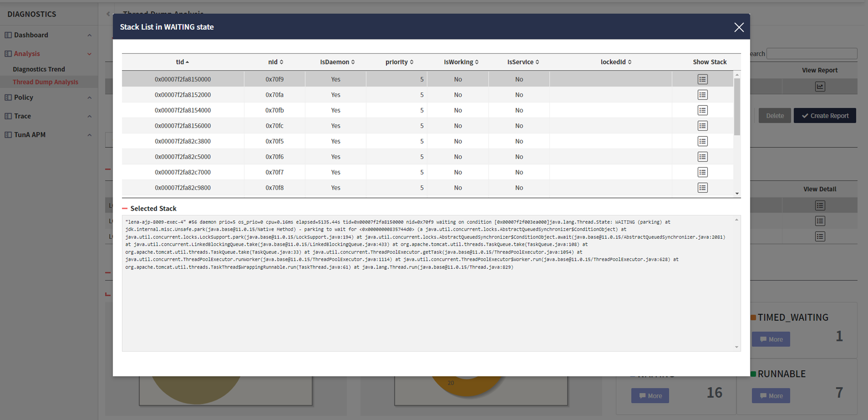Viewport: 868px width, 420px height.
Task: Show stack for thread nid 0x70f5
Action: 702,141
